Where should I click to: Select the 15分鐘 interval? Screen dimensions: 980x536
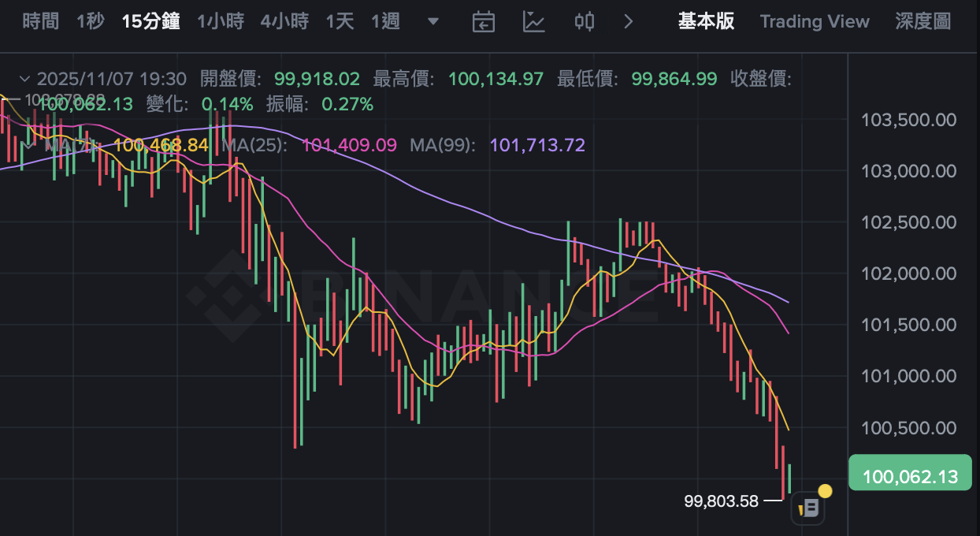click(150, 21)
